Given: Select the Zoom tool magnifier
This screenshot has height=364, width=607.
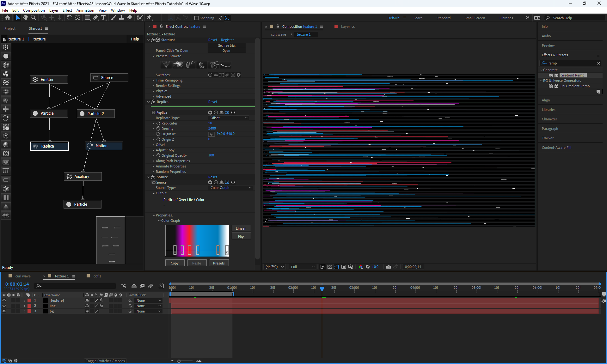Looking at the screenshot, I should [x=34, y=18].
